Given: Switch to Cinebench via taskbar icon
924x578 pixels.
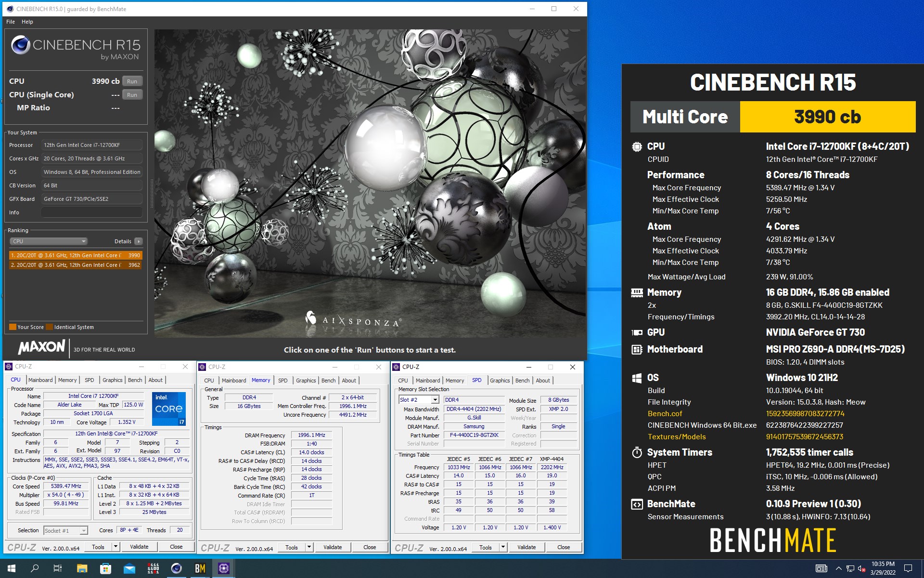Looking at the screenshot, I should pos(177,568).
